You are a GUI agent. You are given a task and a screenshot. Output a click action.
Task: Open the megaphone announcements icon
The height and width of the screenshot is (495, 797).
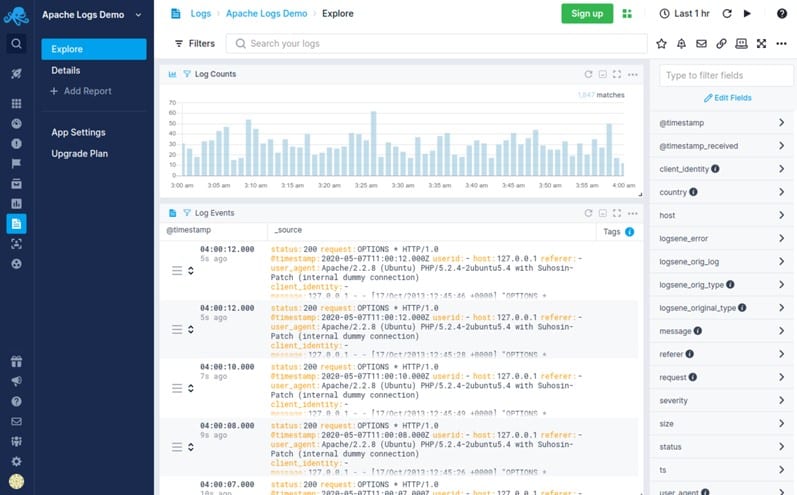pyautogui.click(x=16, y=381)
